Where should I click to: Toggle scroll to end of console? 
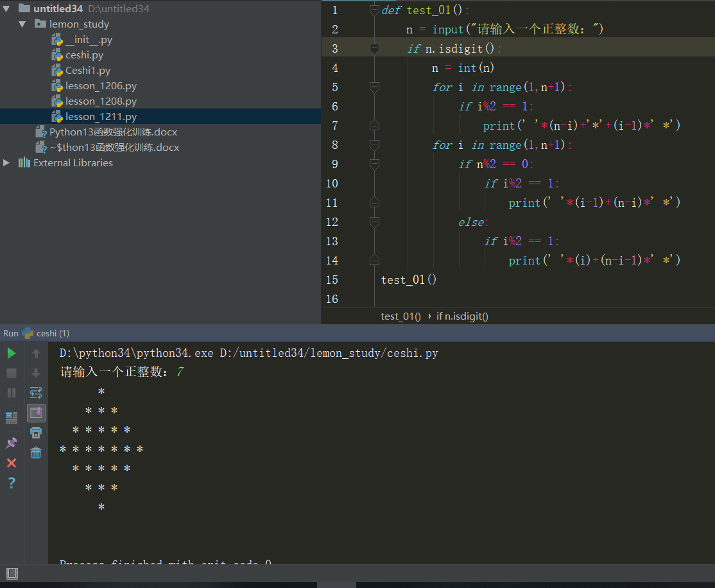coord(36,412)
